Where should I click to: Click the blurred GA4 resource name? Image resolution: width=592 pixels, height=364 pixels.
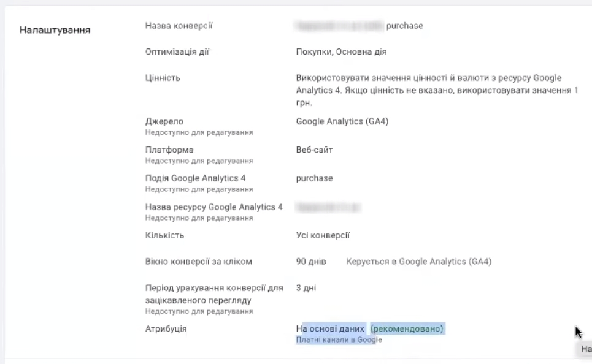tap(328, 207)
